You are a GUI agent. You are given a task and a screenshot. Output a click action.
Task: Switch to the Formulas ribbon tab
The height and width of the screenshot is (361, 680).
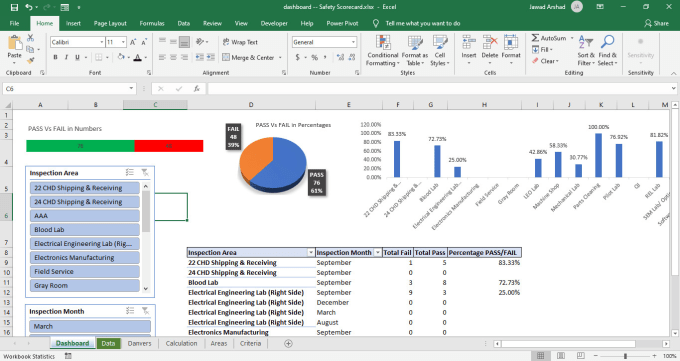[152, 23]
